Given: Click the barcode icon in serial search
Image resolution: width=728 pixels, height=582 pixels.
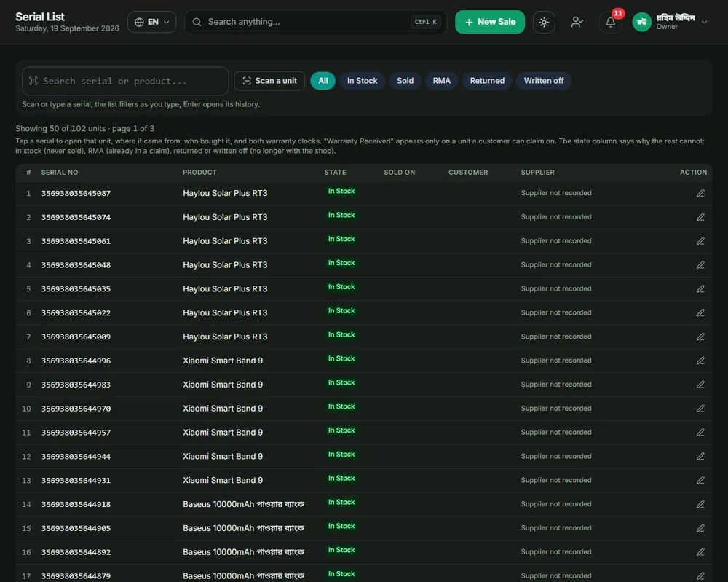Looking at the screenshot, I should pyautogui.click(x=33, y=81).
